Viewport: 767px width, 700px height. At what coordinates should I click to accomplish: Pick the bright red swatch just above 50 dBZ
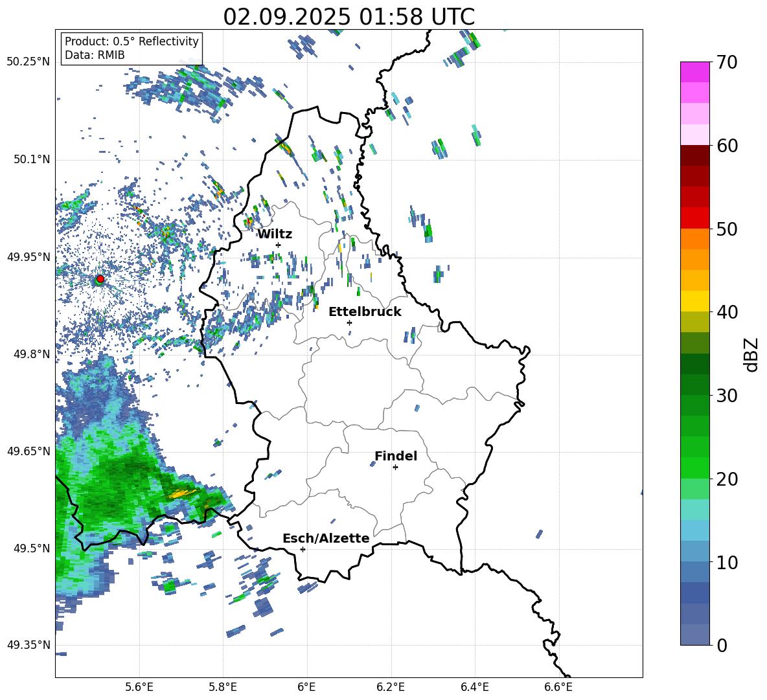click(x=694, y=218)
